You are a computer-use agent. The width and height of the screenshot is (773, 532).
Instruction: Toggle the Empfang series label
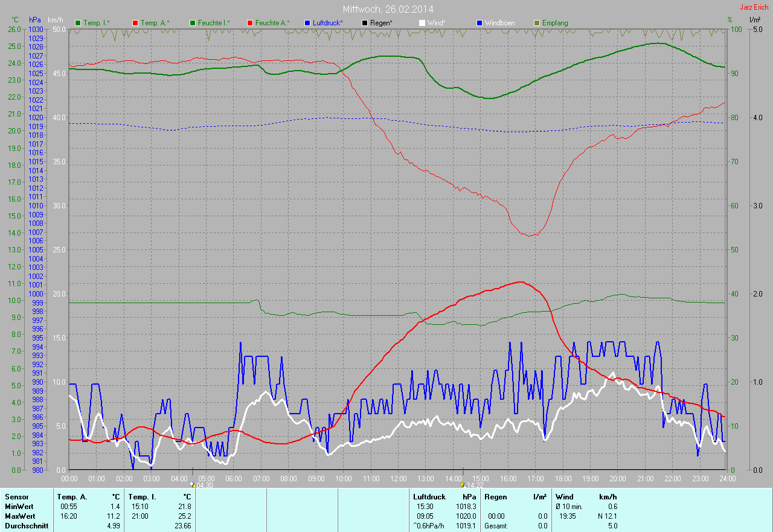pyautogui.click(x=554, y=23)
